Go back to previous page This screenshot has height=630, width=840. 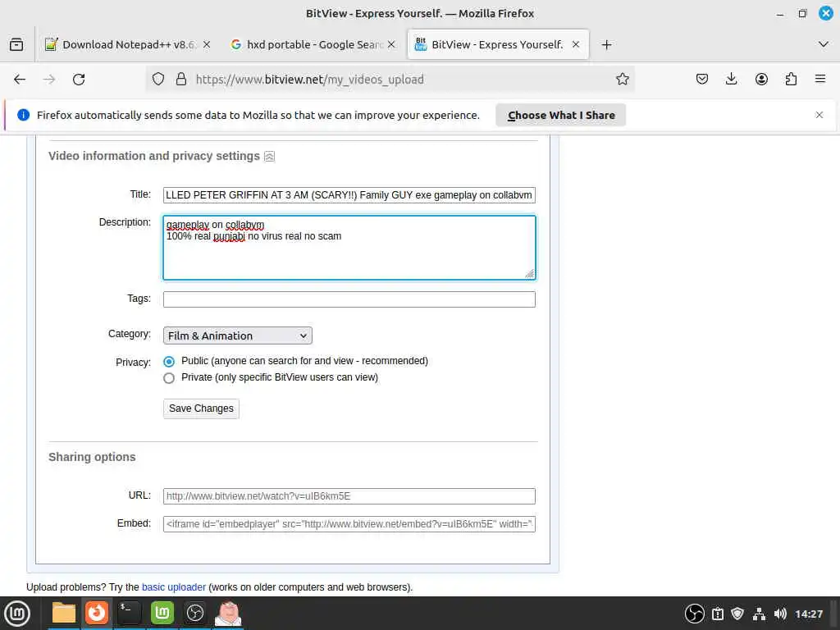click(x=20, y=80)
